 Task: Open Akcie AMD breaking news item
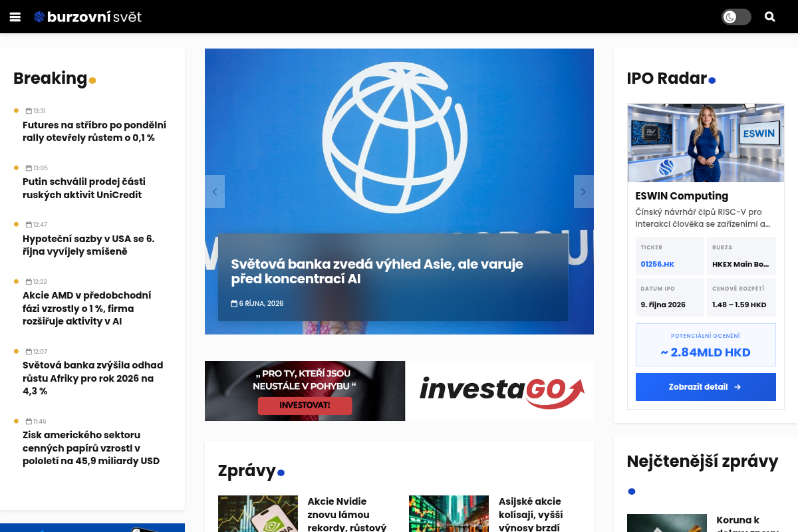(x=87, y=309)
